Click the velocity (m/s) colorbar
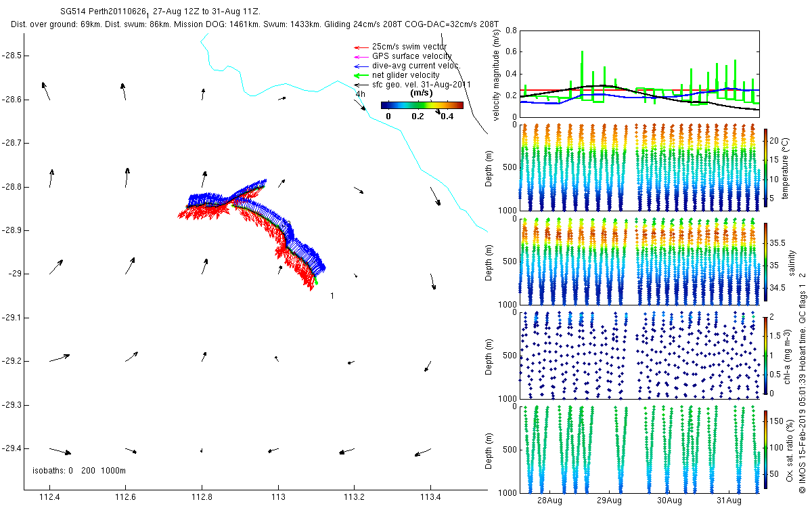The image size is (812, 508). (x=422, y=105)
